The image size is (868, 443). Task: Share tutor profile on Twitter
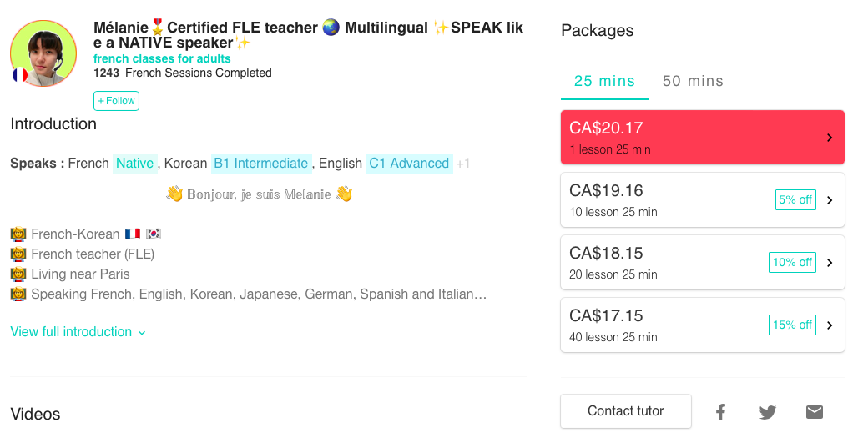point(767,412)
